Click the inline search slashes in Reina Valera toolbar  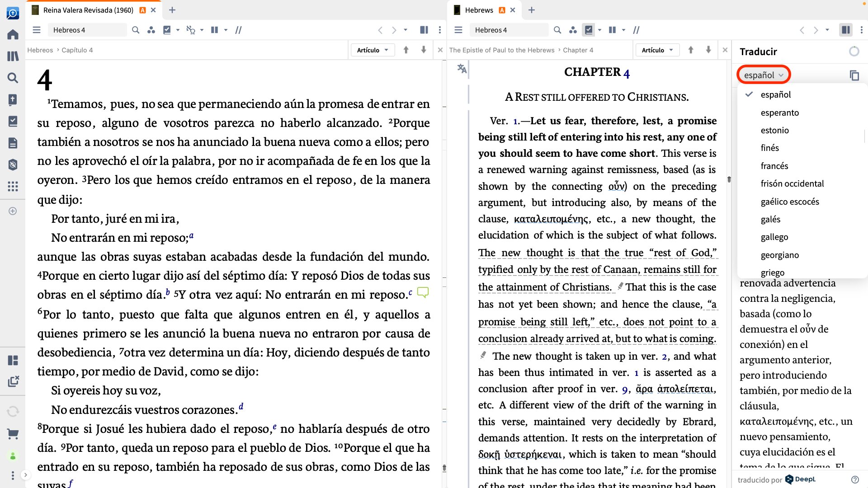tap(238, 30)
